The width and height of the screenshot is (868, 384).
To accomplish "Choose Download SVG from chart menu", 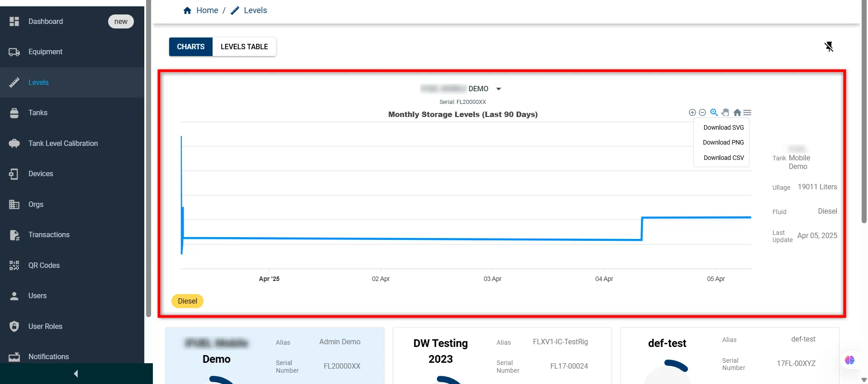I will click(723, 127).
